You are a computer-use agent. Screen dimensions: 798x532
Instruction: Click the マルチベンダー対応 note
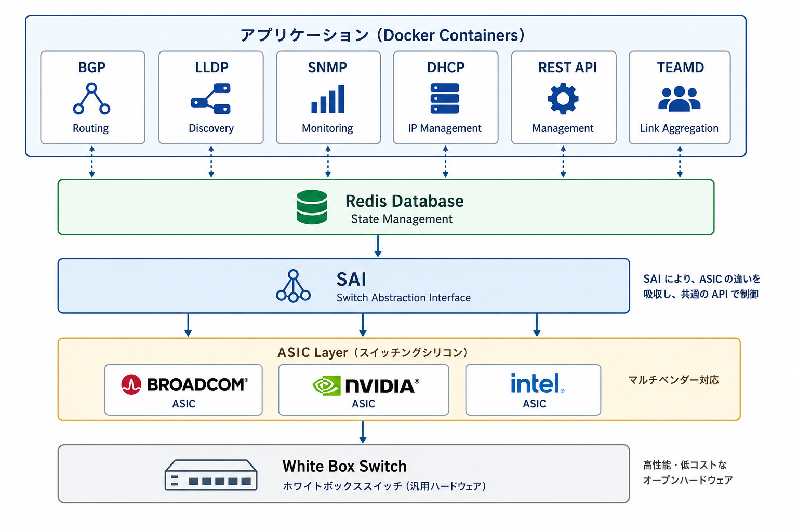click(x=674, y=380)
